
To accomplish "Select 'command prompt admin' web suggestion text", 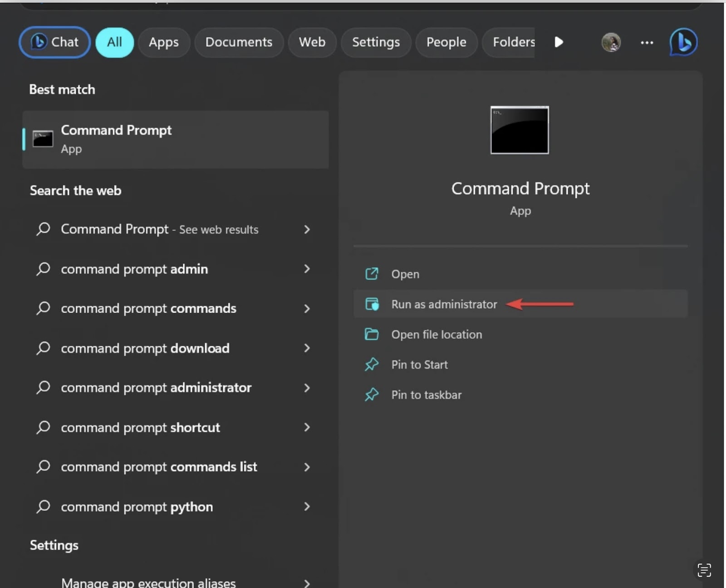I will click(x=134, y=269).
